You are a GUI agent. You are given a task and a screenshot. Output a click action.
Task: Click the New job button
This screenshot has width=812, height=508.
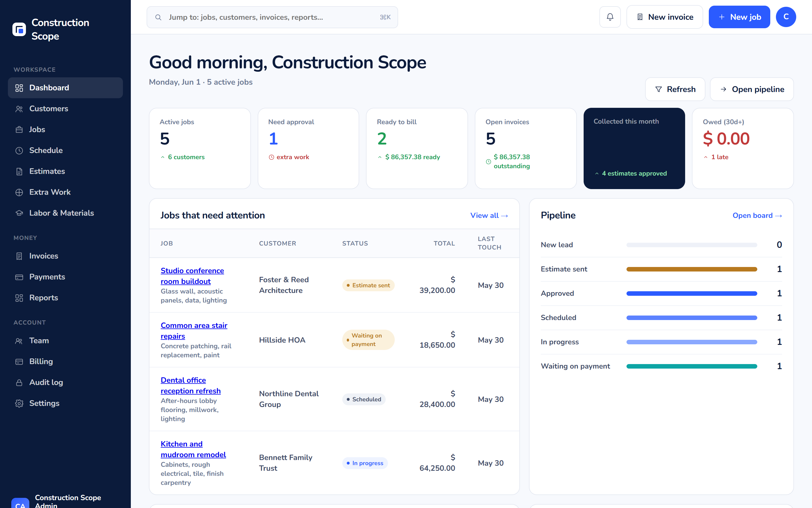739,17
